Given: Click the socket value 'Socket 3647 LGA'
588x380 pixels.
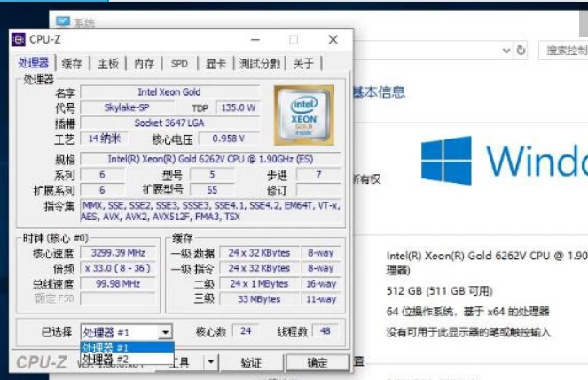Looking at the screenshot, I should 169,123.
